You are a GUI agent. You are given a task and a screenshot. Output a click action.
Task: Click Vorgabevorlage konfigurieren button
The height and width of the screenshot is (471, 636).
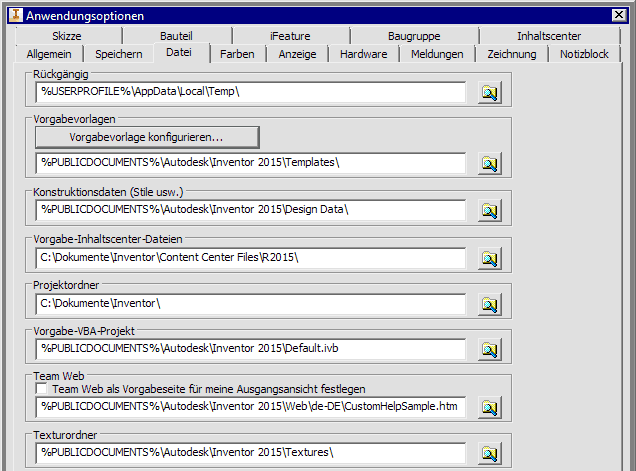tap(147, 137)
